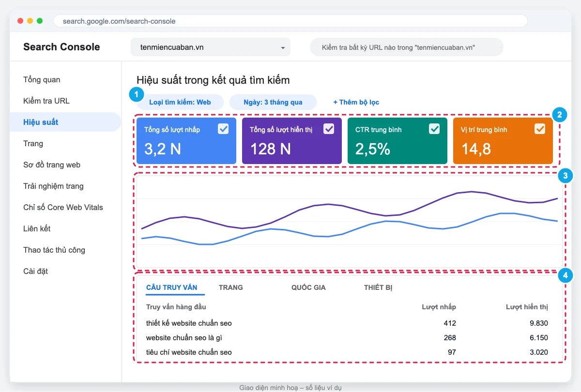The height and width of the screenshot is (392, 581).
Task: Click the red close window button
Action: [x=20, y=21]
